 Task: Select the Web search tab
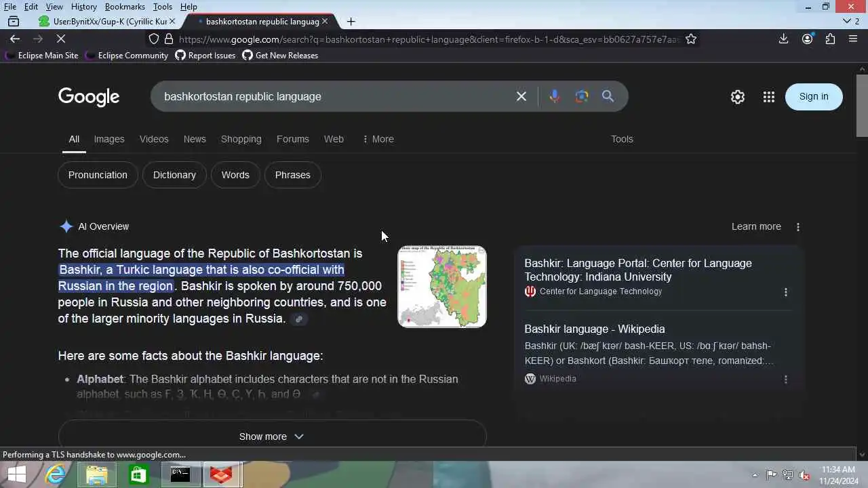pos(334,139)
